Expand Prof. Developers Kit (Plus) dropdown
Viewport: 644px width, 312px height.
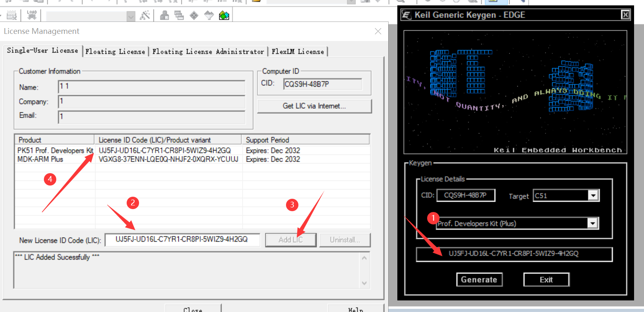point(593,224)
